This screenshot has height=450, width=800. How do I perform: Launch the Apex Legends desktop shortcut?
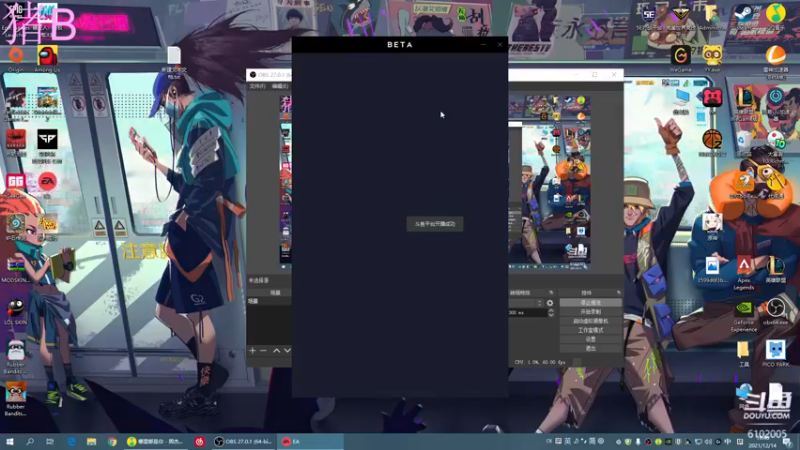tap(743, 266)
